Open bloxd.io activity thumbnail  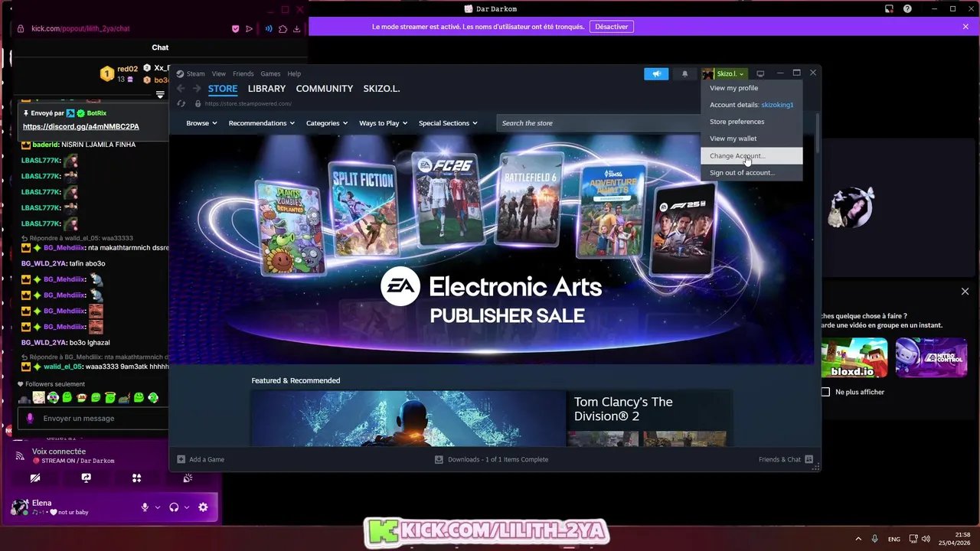(x=854, y=358)
